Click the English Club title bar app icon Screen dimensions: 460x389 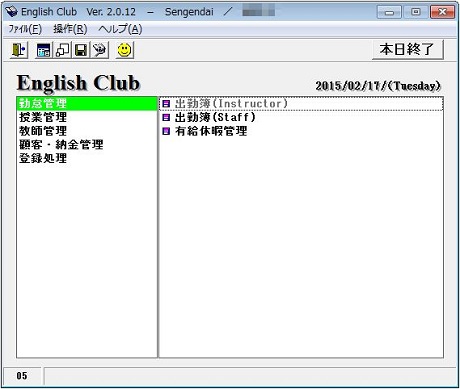tap(12, 12)
